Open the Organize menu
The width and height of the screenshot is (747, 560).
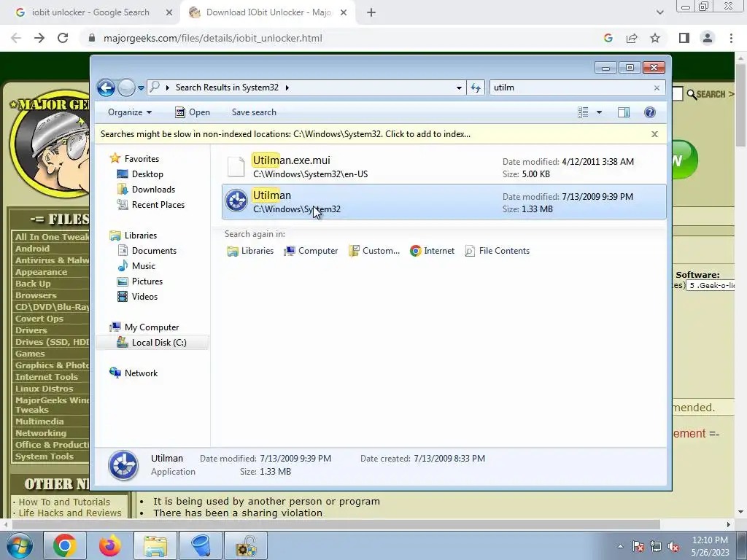pos(130,112)
